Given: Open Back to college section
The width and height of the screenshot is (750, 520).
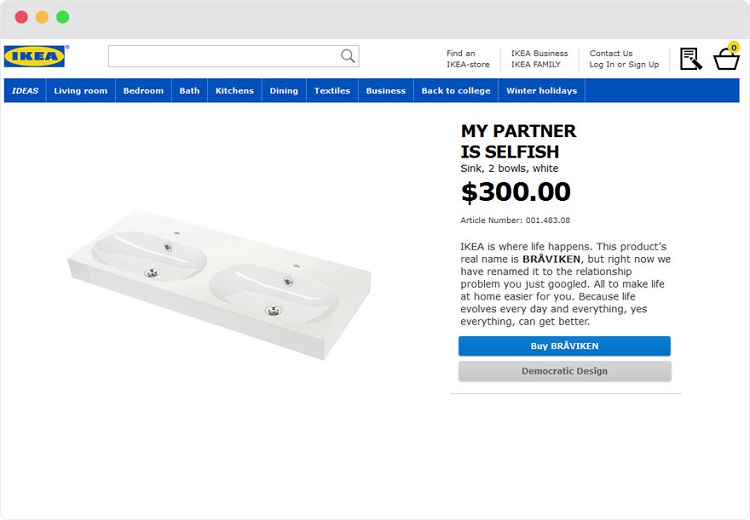Looking at the screenshot, I should (456, 90).
